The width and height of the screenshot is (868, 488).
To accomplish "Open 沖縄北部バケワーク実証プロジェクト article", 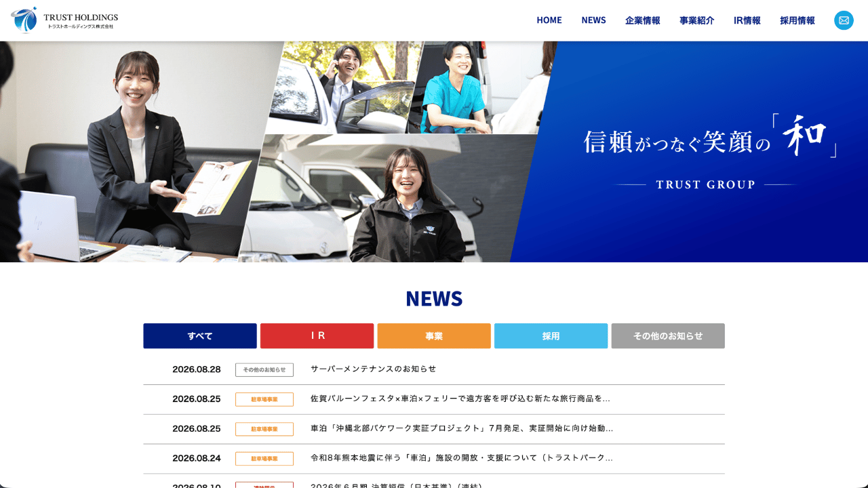I will [x=462, y=429].
